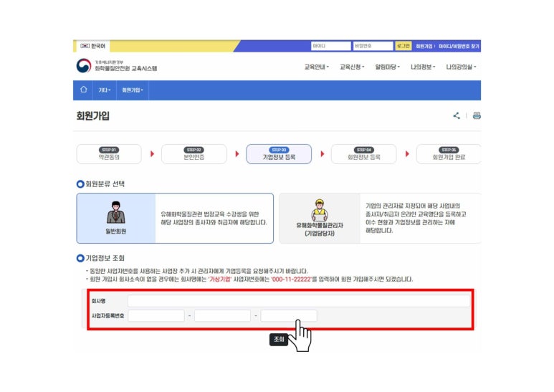554x392 pixels.
Task: Click into the 회사명 input field
Action: pos(299,301)
